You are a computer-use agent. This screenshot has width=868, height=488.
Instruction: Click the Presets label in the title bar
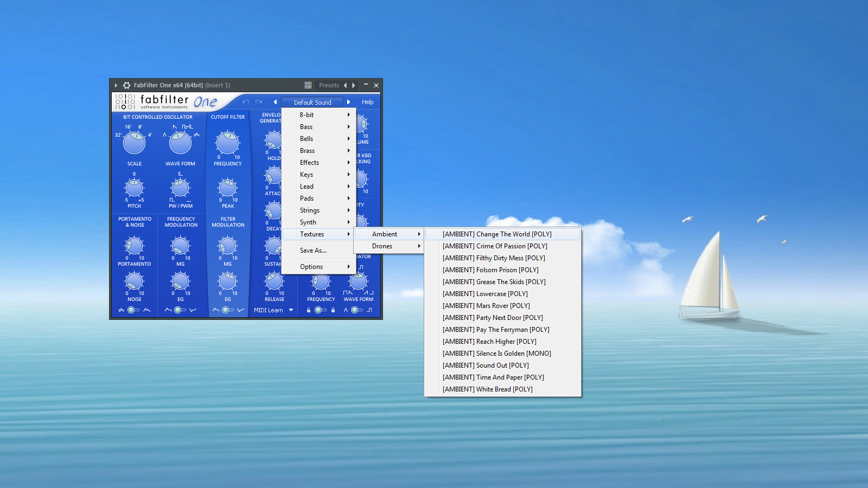(x=329, y=85)
